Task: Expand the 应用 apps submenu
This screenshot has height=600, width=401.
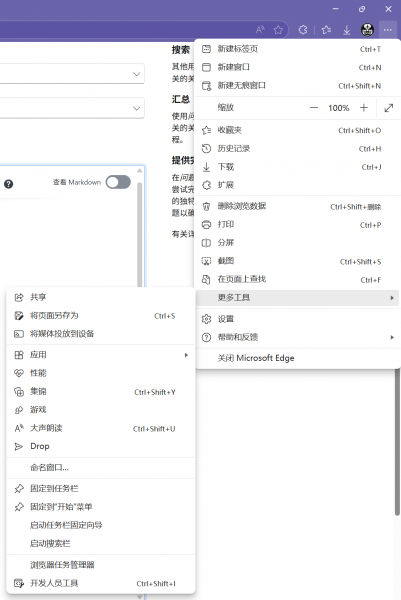Action: [101, 355]
